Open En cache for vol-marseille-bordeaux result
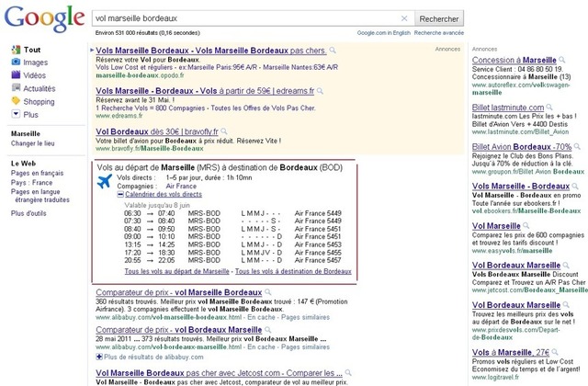 pos(261,317)
